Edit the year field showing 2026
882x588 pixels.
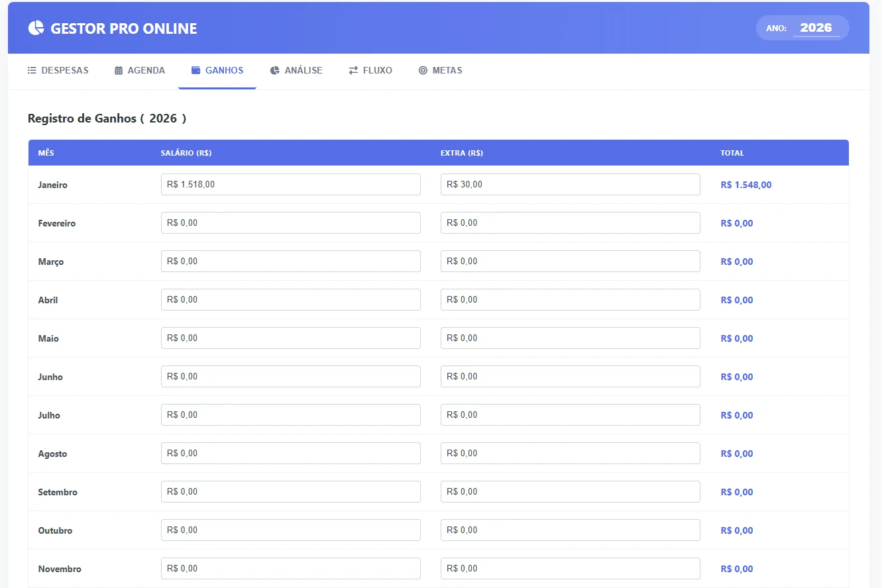pos(816,28)
